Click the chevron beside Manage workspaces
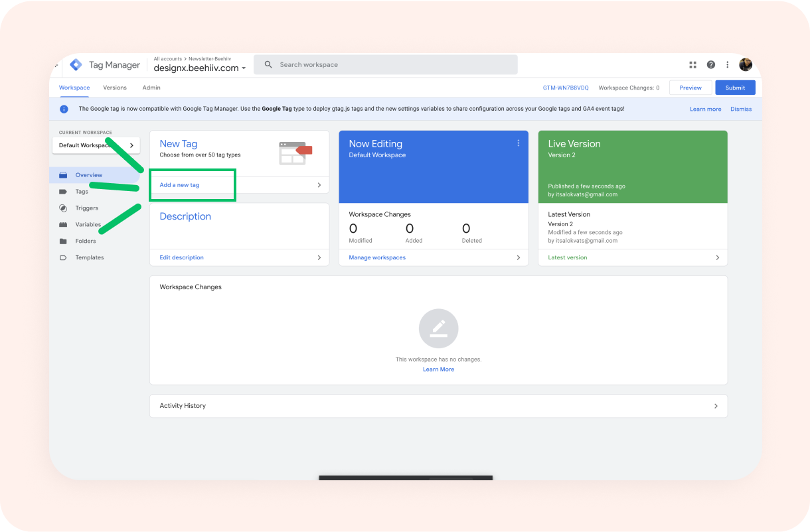The image size is (810, 532). tap(519, 257)
